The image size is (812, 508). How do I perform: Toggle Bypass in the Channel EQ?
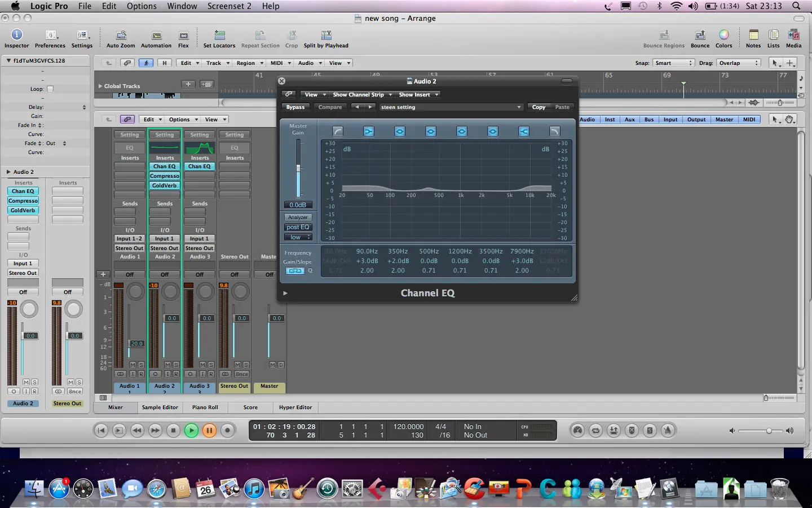click(295, 107)
